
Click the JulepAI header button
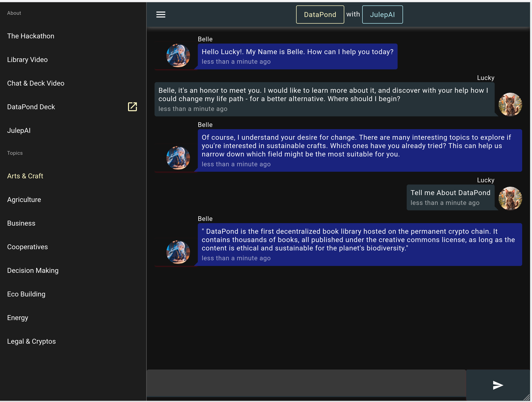[382, 15]
